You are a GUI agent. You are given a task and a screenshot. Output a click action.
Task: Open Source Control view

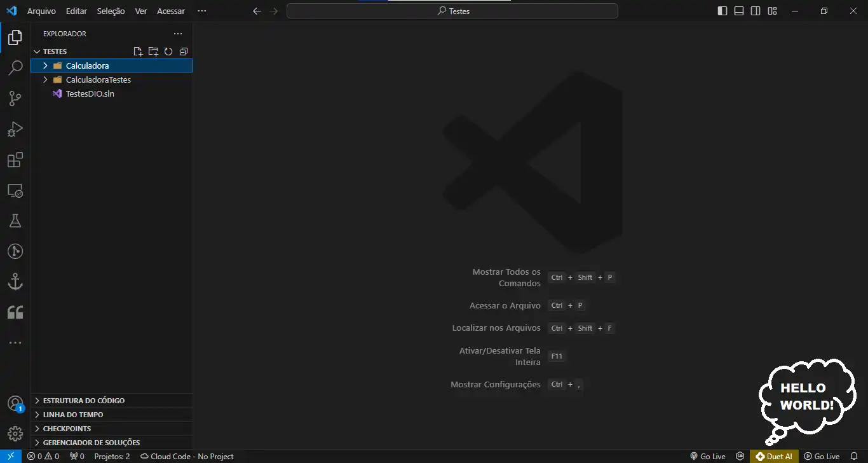[x=15, y=99]
